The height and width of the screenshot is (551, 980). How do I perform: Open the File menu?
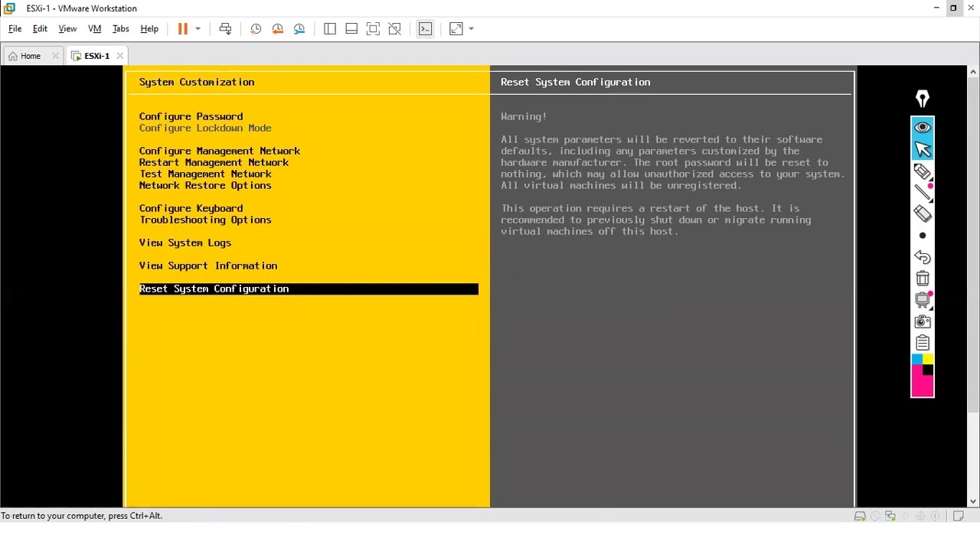(x=15, y=29)
